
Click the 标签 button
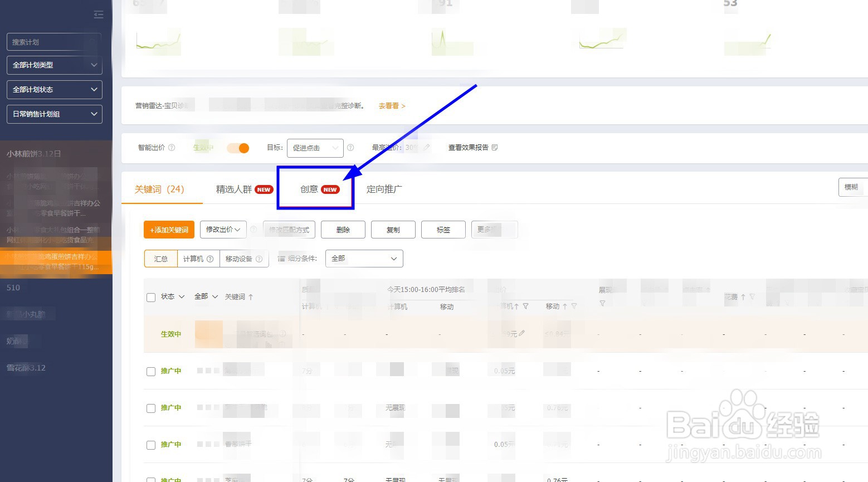[443, 230]
